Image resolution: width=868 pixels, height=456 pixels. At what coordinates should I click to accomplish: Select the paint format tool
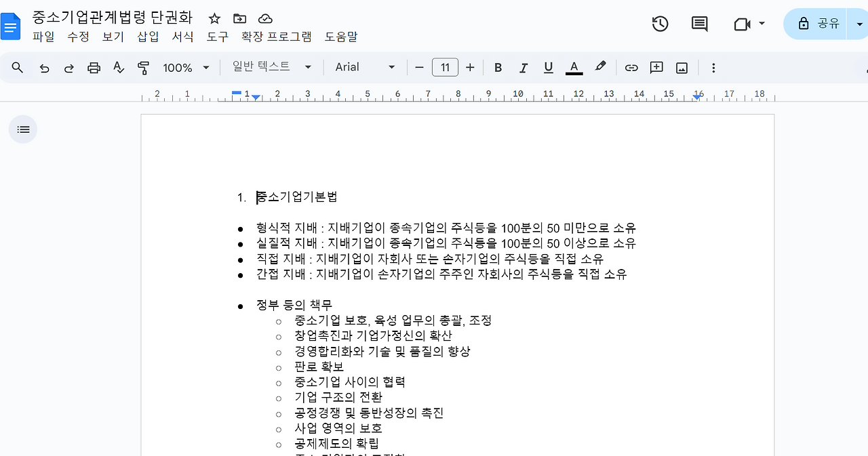(144, 67)
